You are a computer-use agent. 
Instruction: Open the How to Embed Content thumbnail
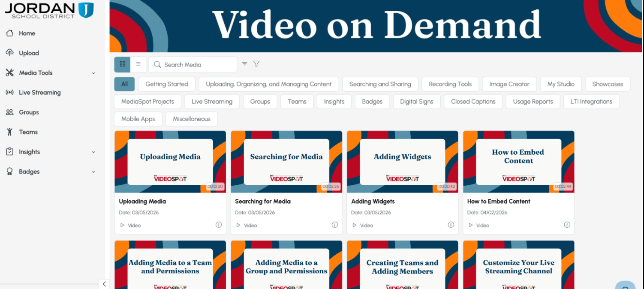[x=519, y=162]
